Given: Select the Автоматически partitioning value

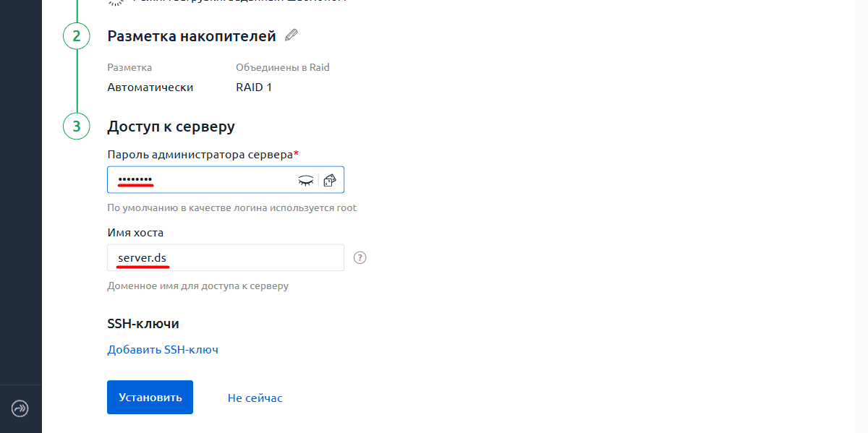Looking at the screenshot, I should tap(150, 87).
